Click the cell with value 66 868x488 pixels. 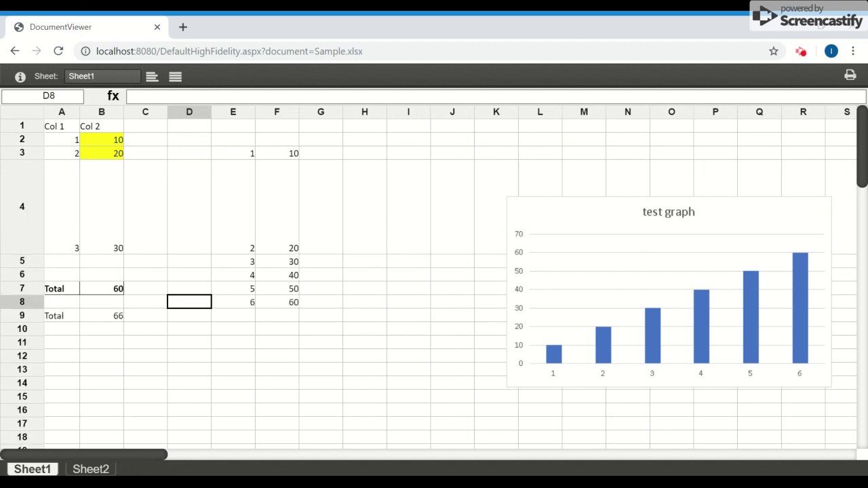(x=102, y=316)
